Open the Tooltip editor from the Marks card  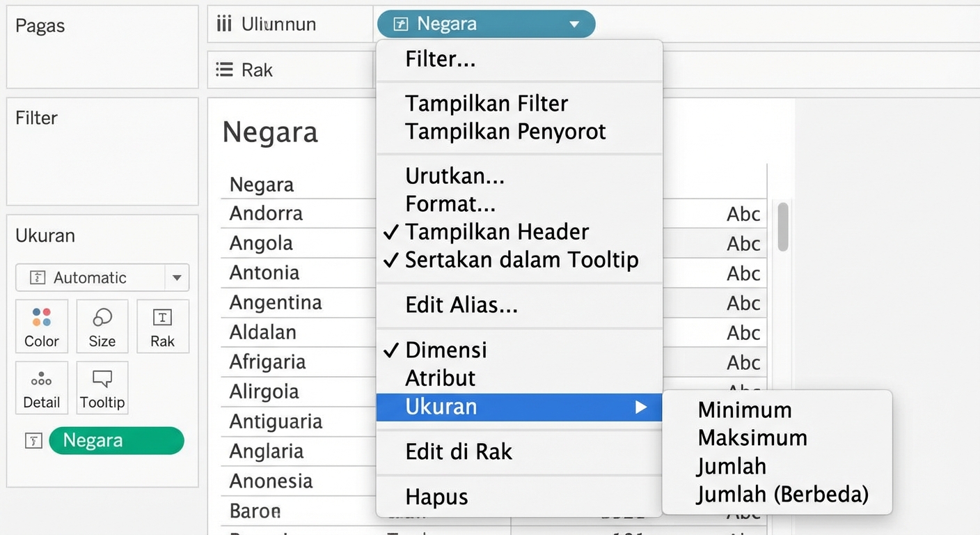102,387
